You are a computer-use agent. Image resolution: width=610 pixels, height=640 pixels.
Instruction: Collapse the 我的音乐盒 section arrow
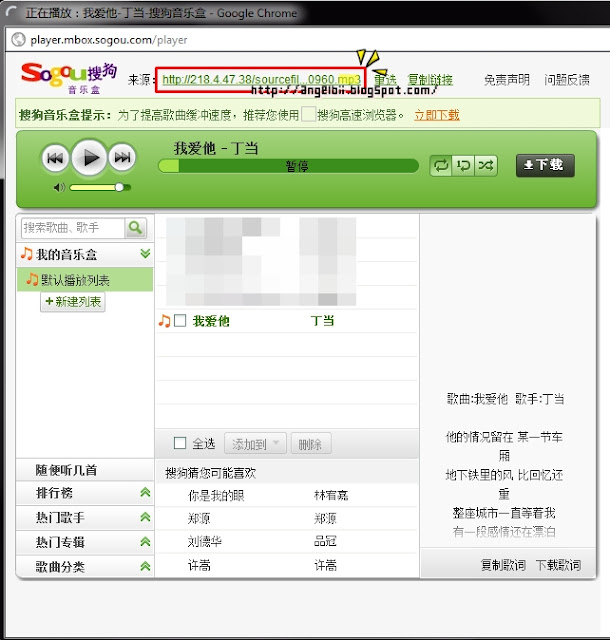(x=145, y=254)
